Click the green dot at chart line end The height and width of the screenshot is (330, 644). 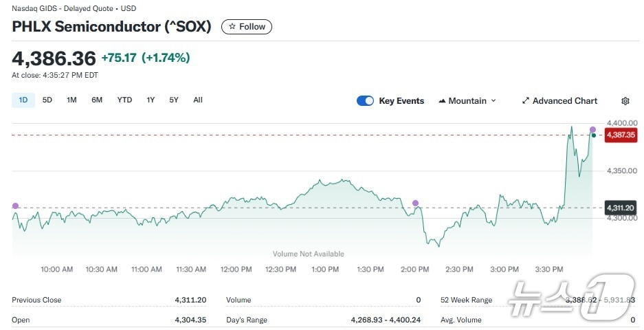pos(593,136)
